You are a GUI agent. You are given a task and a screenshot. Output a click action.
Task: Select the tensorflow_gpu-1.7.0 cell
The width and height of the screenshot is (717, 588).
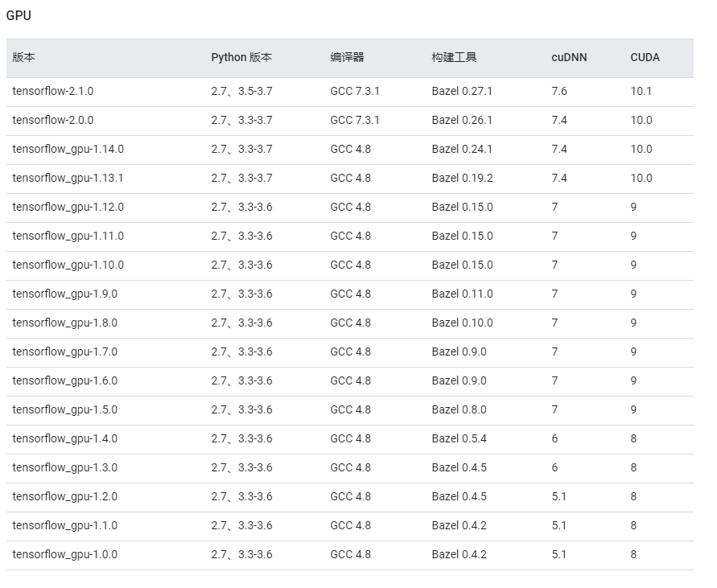pos(65,352)
